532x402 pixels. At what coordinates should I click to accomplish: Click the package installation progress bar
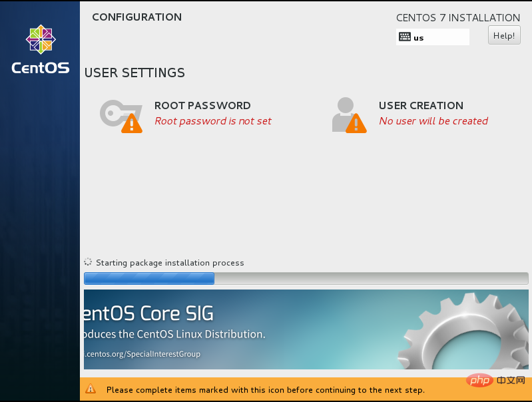coord(306,278)
